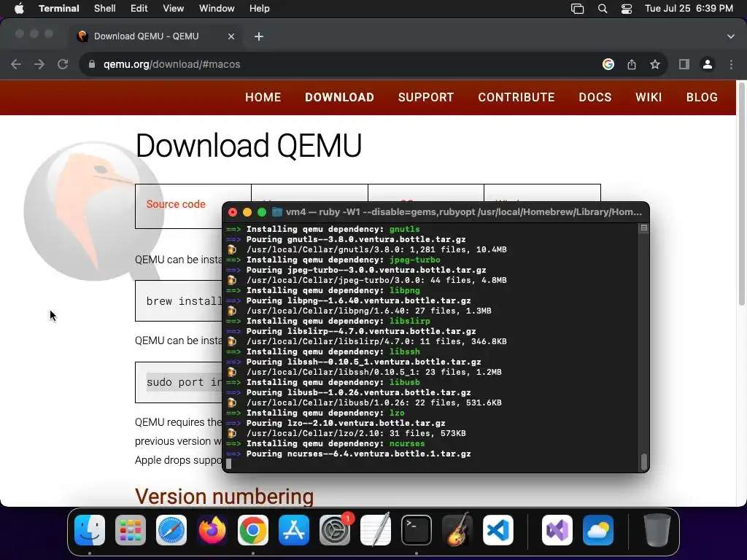Share this page icon
This screenshot has width=747, height=560.
coord(632,64)
